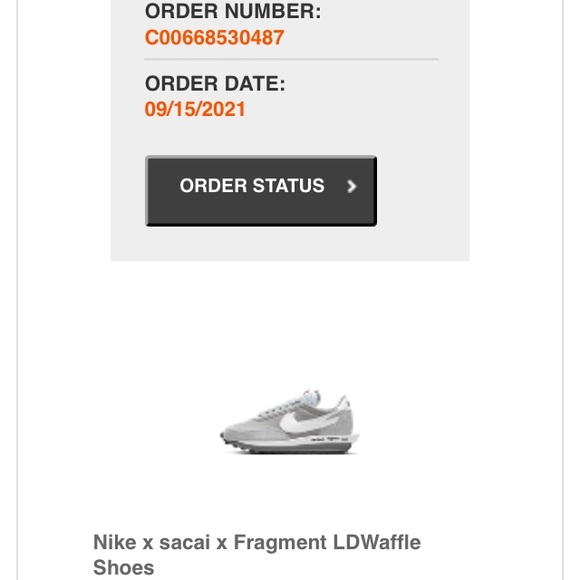Click the 'Fragment' word in product title
Screen dimensions: 580x580
[280, 542]
